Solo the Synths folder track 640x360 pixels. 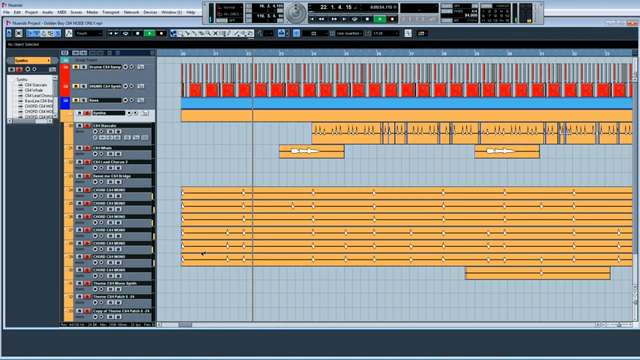coord(87,113)
